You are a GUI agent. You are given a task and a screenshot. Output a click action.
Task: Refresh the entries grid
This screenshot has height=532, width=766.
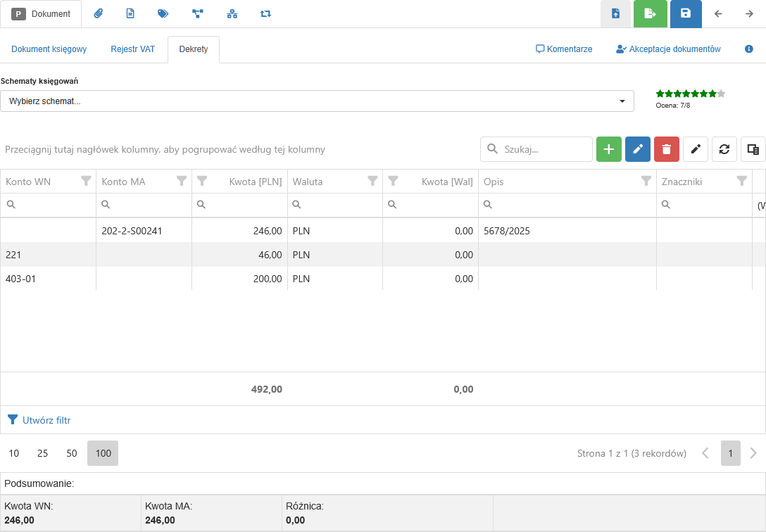(x=724, y=149)
